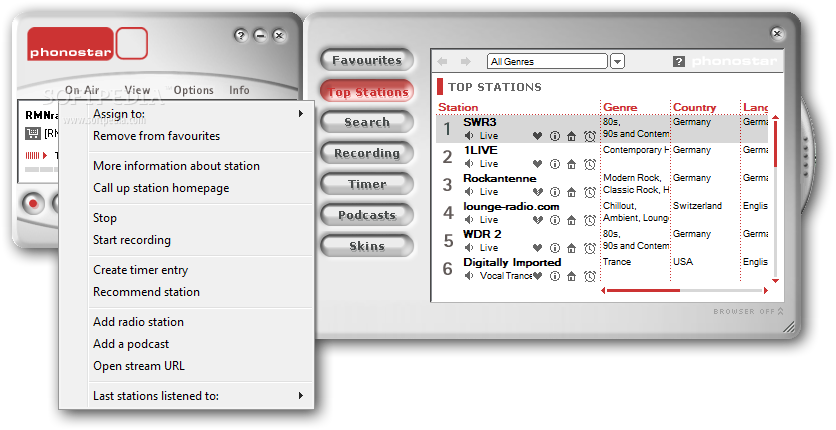The width and height of the screenshot is (836, 430).
Task: Click alarm clock icon for WDR 2
Action: (x=590, y=248)
